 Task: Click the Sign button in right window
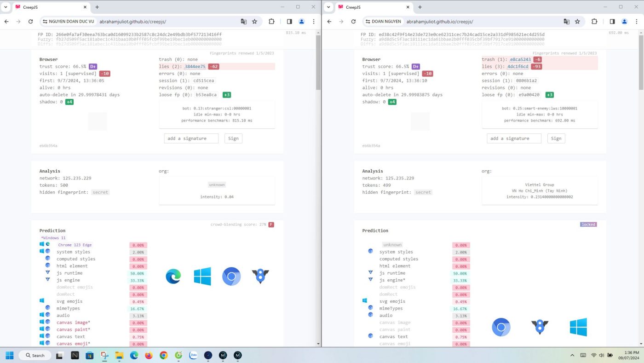556,138
